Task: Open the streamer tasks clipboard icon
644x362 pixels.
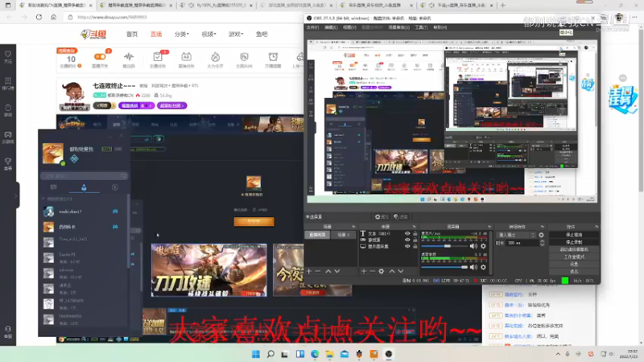Action: click(x=157, y=59)
